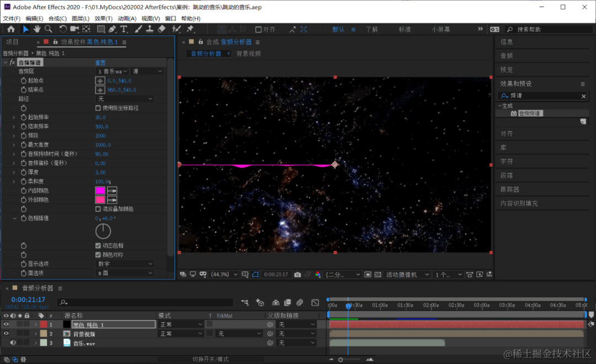Select the Text tool

(124, 29)
